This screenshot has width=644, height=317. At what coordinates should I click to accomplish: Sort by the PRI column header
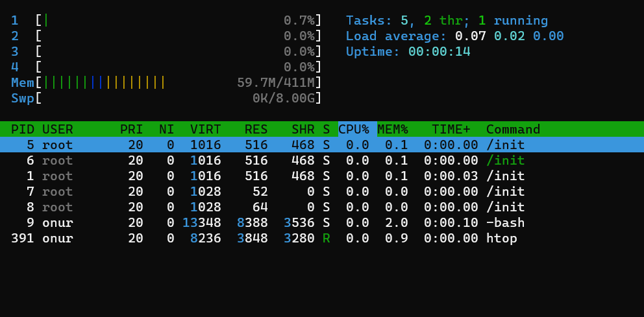pyautogui.click(x=131, y=129)
